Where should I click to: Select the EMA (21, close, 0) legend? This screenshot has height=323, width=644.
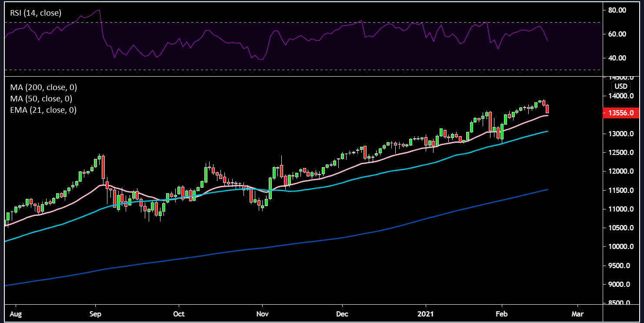pyautogui.click(x=43, y=110)
